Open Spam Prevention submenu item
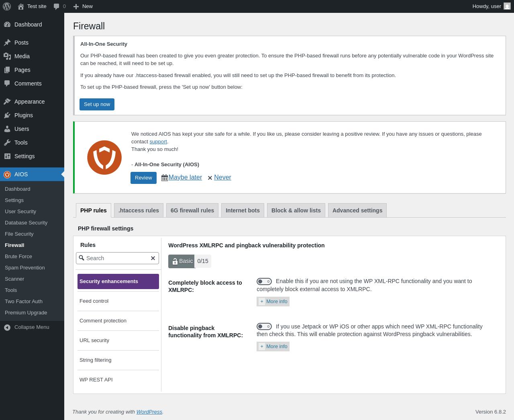Viewport: 514px width, 420px height. (x=32, y=268)
